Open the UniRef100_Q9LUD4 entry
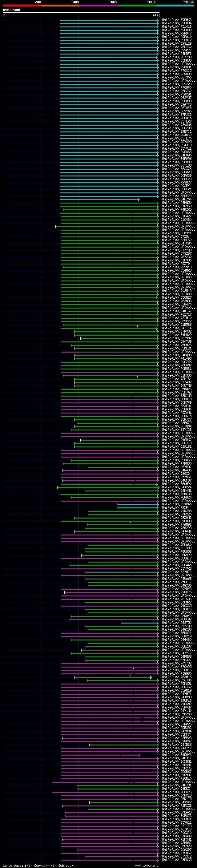Image resolution: width=197 pixels, height=868 pixels. (177, 23)
